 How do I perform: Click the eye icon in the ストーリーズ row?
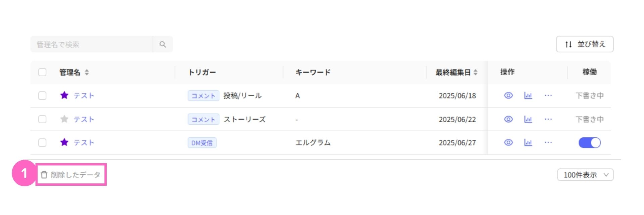(x=508, y=119)
